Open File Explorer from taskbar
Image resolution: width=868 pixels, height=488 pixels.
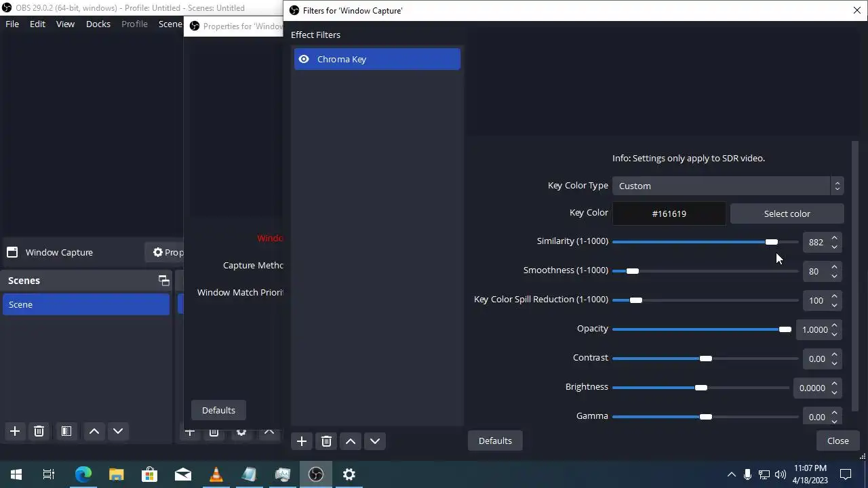click(116, 474)
